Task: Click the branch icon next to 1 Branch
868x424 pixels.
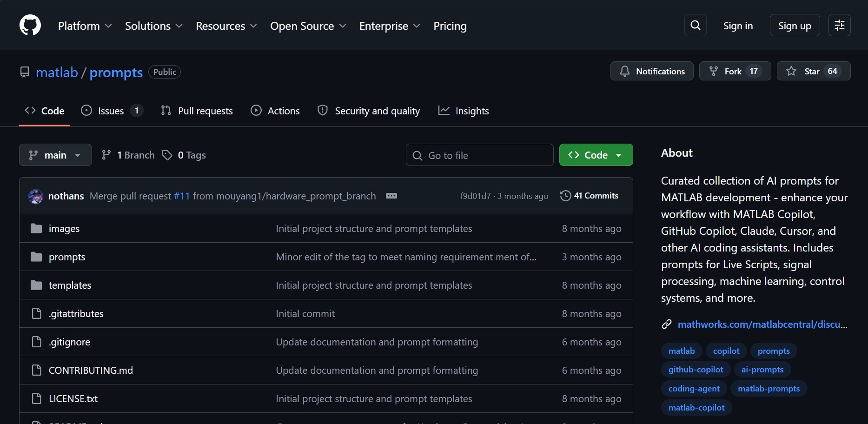Action: tap(106, 155)
